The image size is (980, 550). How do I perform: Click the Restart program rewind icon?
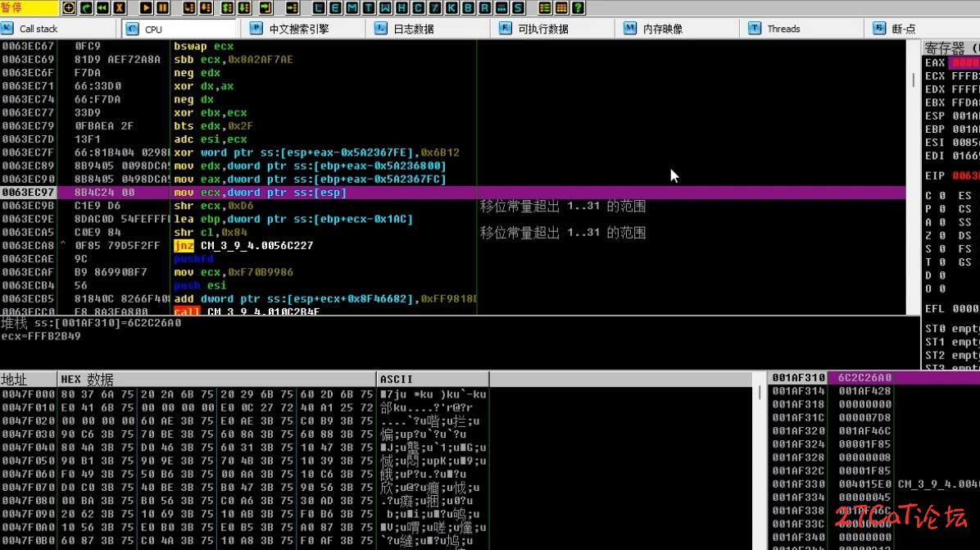click(x=103, y=8)
